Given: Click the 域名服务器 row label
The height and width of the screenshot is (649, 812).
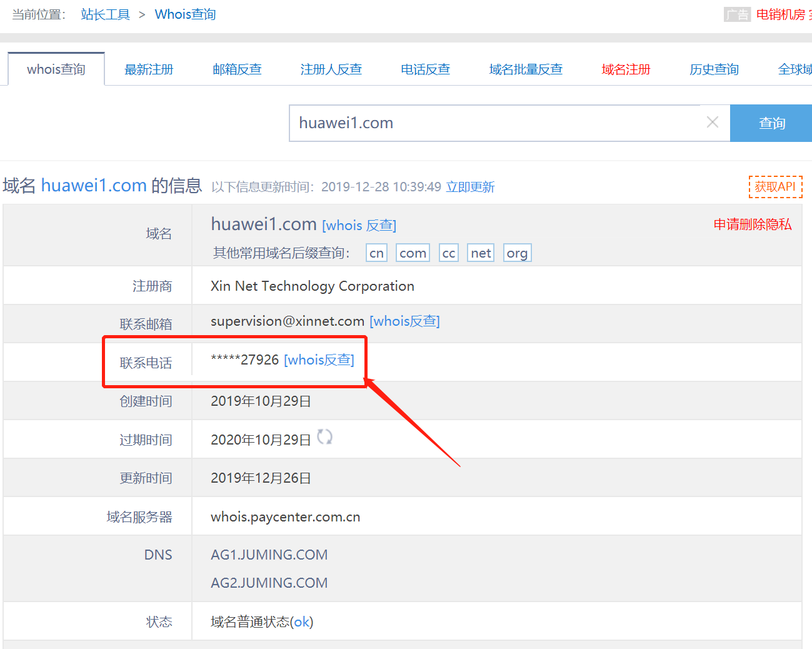Looking at the screenshot, I should [139, 517].
